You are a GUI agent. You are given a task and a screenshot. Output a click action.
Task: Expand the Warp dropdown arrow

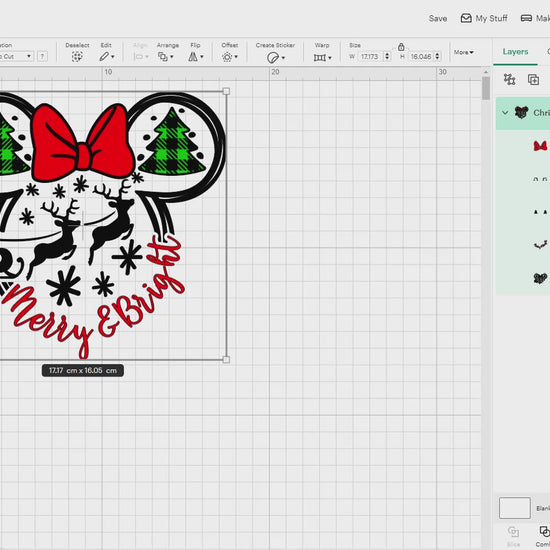330,58
